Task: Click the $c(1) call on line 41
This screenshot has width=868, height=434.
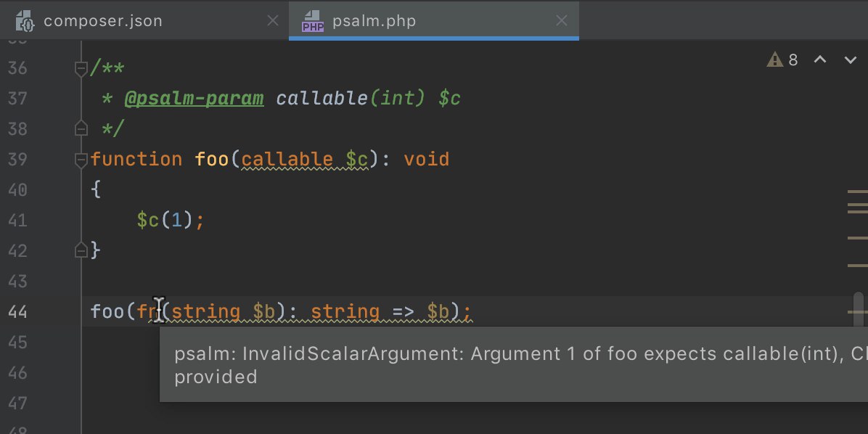Action: 165,221
